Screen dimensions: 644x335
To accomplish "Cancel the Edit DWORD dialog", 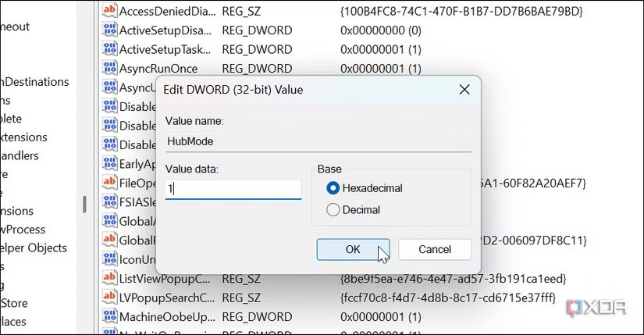I will pyautogui.click(x=435, y=249).
